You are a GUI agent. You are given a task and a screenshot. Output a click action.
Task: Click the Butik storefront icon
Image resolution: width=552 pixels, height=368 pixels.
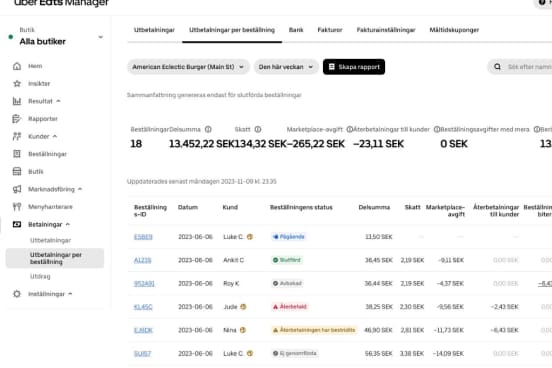(17, 171)
